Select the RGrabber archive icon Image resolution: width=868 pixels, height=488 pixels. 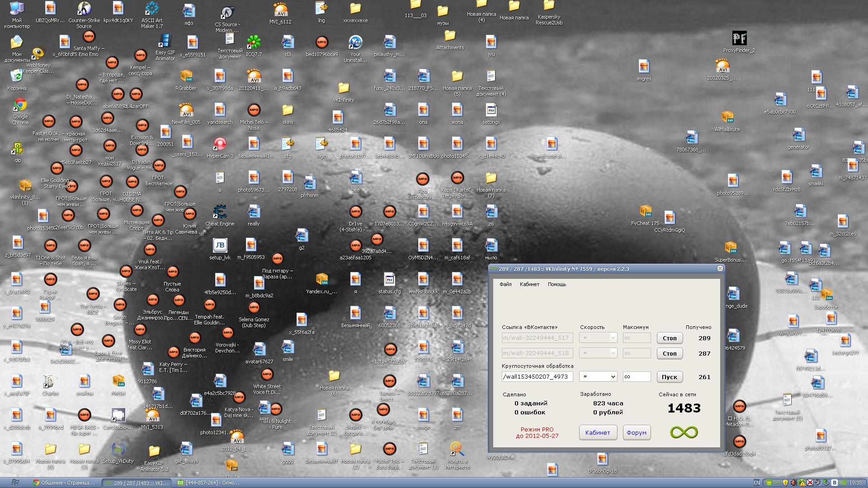point(186,80)
